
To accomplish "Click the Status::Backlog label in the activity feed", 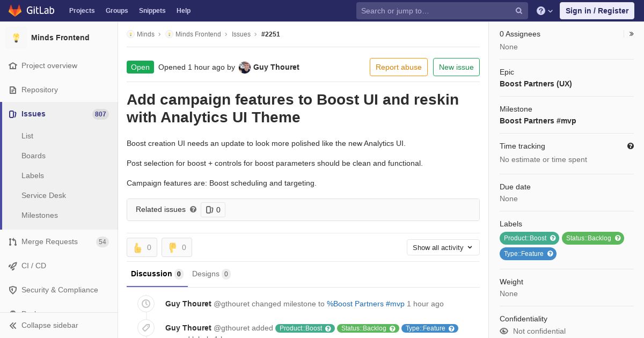I will [368, 328].
